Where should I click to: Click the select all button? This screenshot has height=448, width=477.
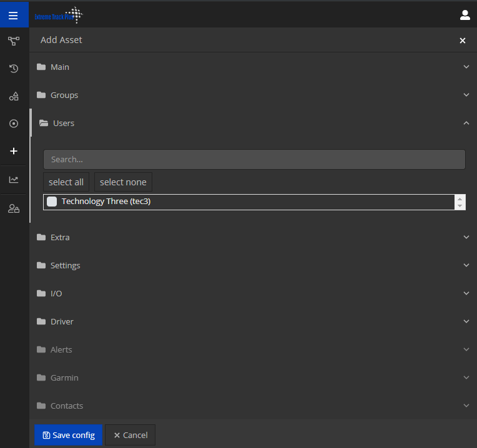click(66, 182)
